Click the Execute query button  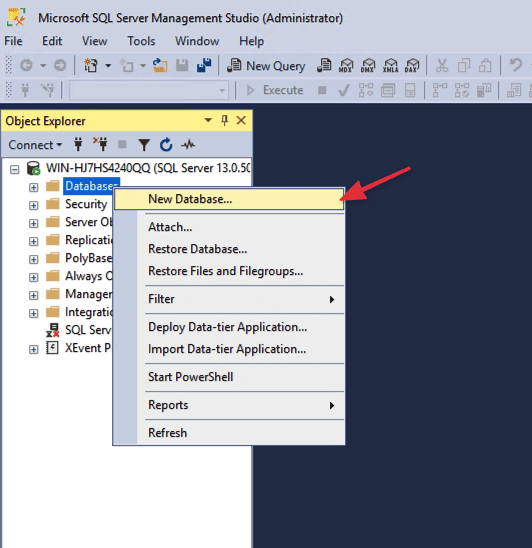click(275, 90)
